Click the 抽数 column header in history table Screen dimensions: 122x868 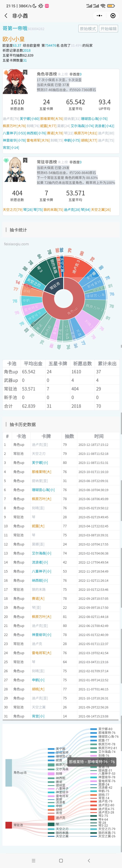pos(69,436)
